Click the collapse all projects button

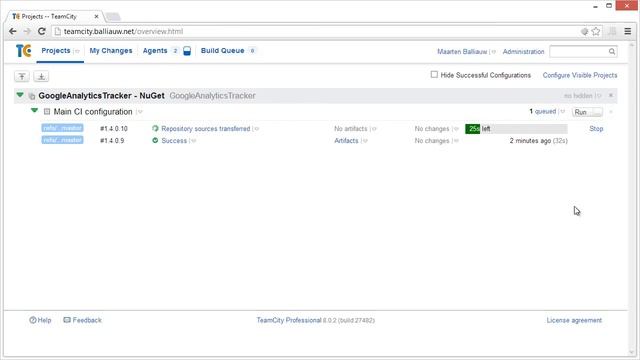(22, 76)
